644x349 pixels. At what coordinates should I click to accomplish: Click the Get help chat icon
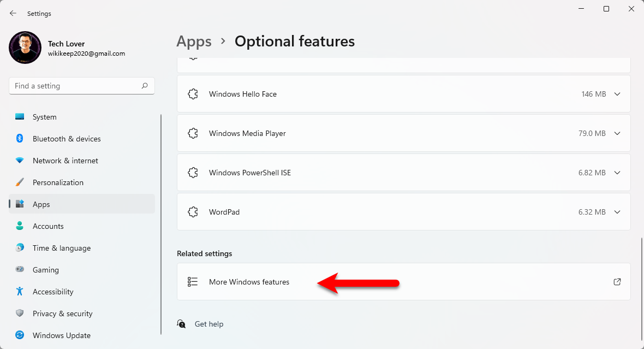[x=181, y=324]
